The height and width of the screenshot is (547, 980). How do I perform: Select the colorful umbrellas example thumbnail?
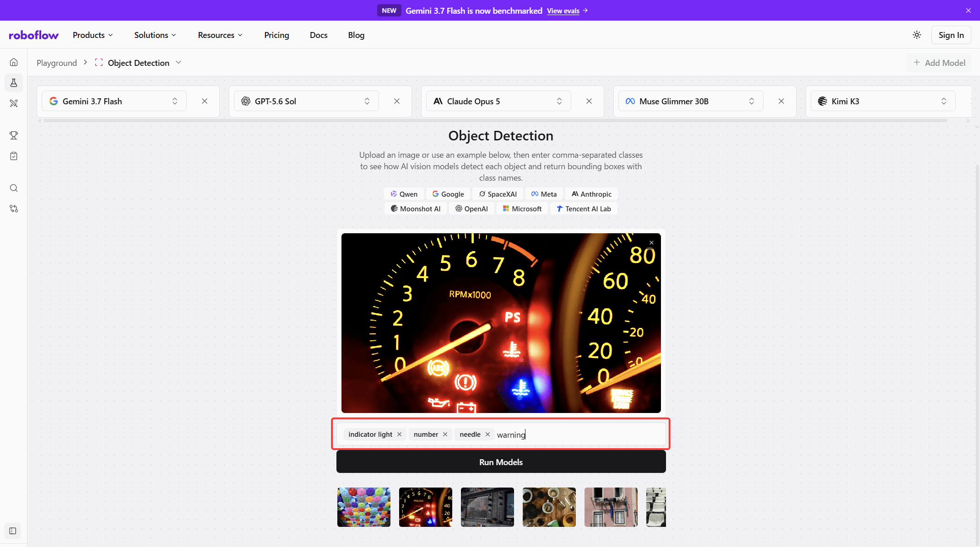(364, 507)
